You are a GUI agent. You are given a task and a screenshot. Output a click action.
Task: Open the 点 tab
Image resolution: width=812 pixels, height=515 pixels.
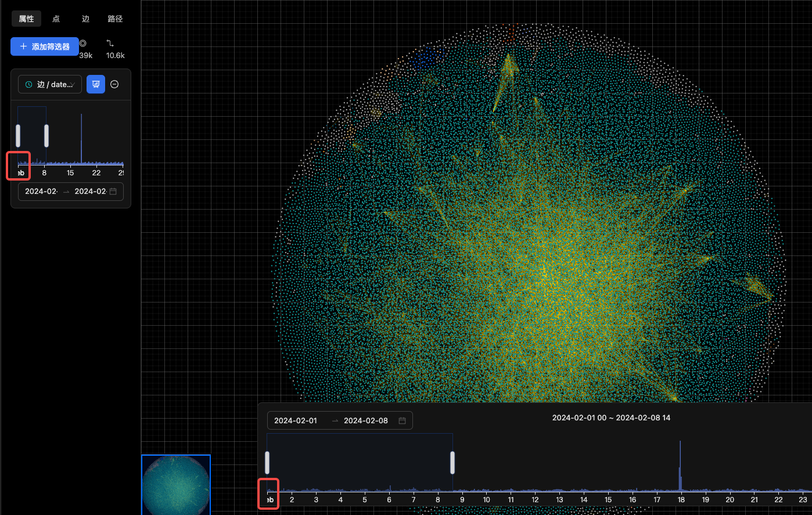[56, 19]
